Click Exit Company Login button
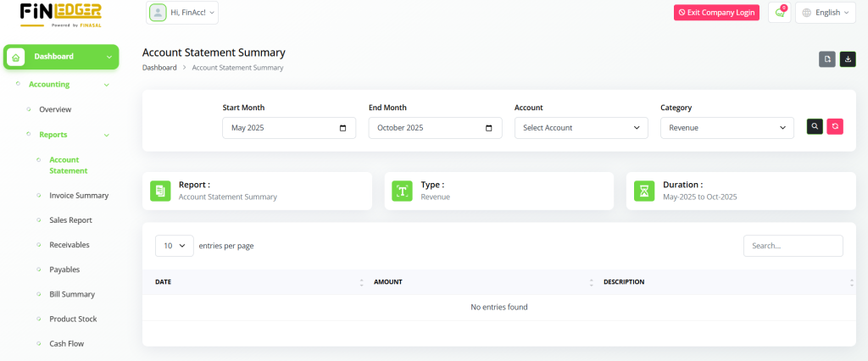Viewport: 868px width, 361px height. [x=716, y=13]
